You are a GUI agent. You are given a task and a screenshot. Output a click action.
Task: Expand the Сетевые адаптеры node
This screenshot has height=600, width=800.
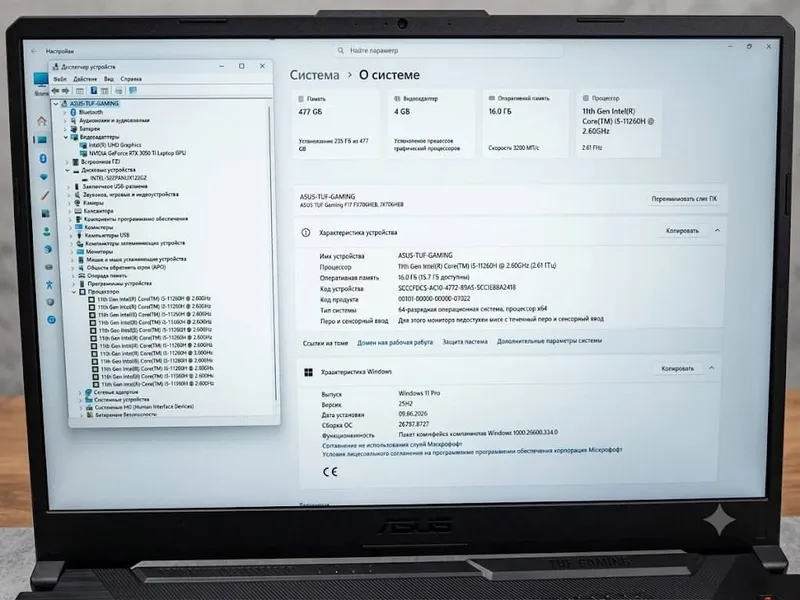click(x=80, y=392)
